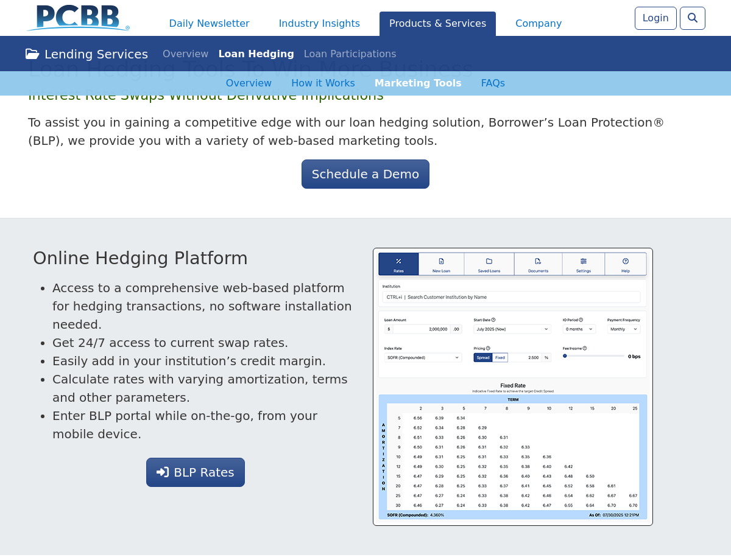Open the Products & Services menu

click(x=437, y=24)
